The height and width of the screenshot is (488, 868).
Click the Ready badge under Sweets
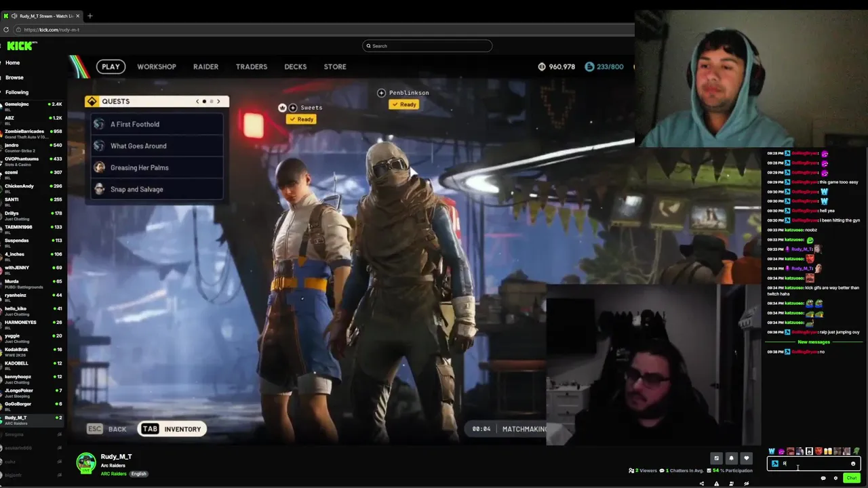tap(301, 119)
